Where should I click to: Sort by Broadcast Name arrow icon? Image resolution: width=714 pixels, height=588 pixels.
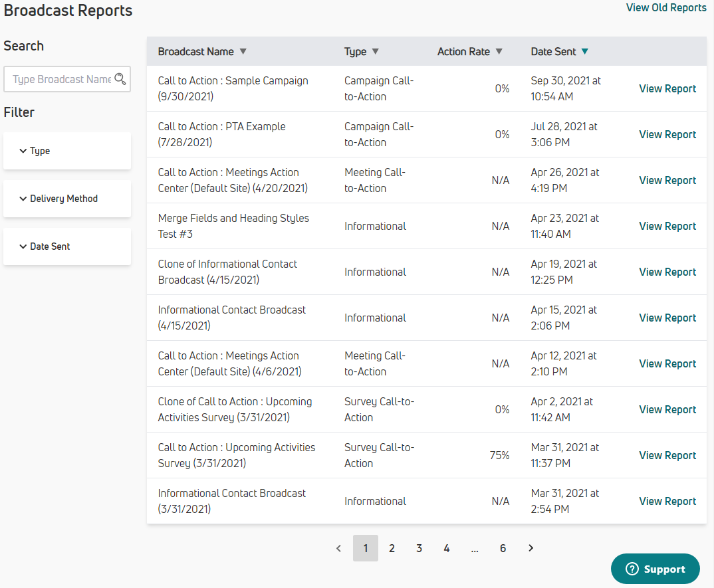pyautogui.click(x=243, y=52)
